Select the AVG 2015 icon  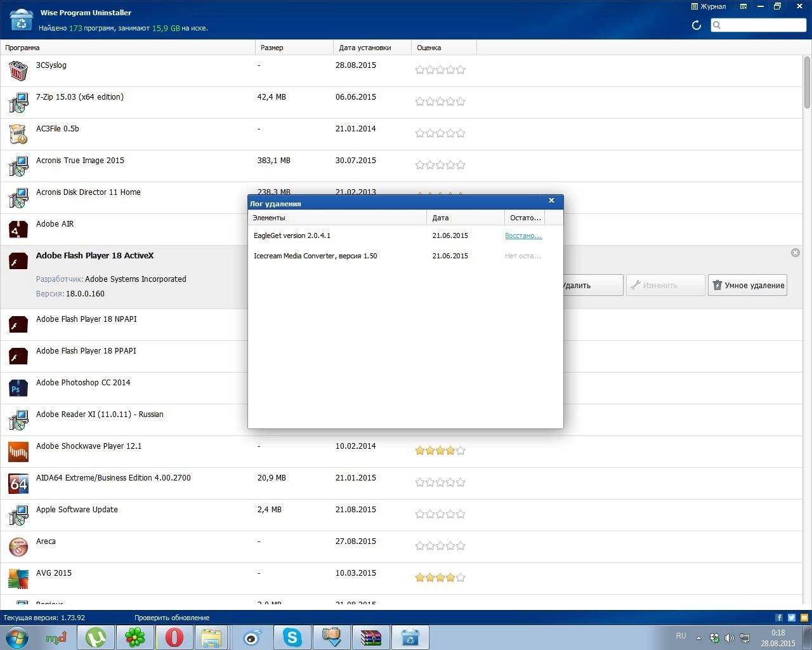pyautogui.click(x=18, y=578)
